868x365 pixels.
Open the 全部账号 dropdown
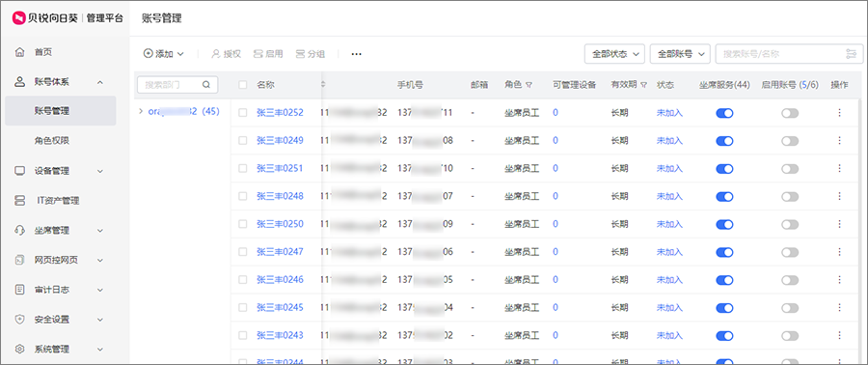tap(680, 54)
